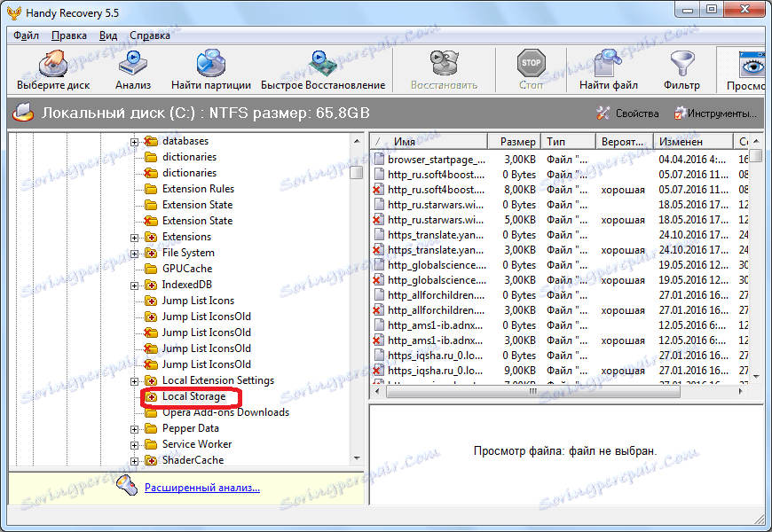
Task: Click the ShaderCache folder icon
Action: click(x=151, y=461)
